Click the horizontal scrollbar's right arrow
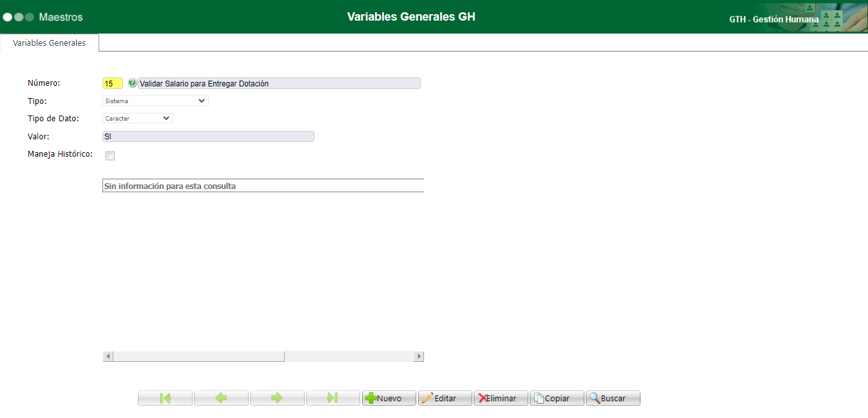The image size is (868, 418). pyautogui.click(x=419, y=356)
